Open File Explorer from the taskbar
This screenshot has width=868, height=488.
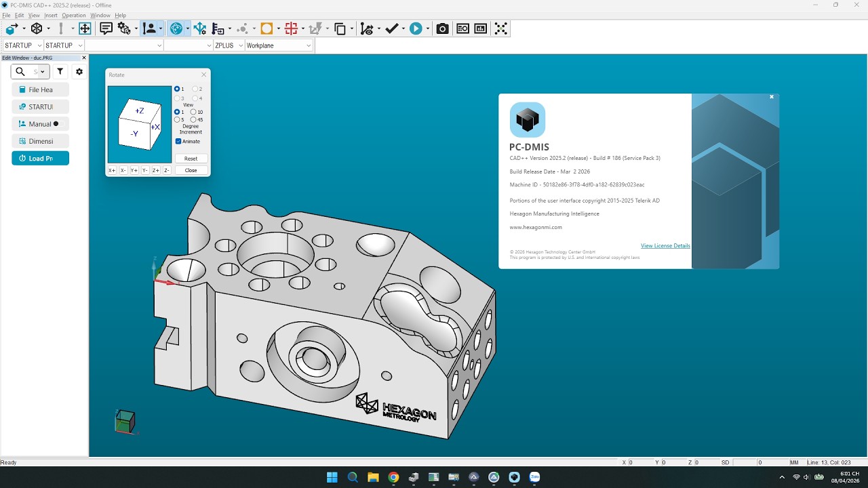pos(373,477)
